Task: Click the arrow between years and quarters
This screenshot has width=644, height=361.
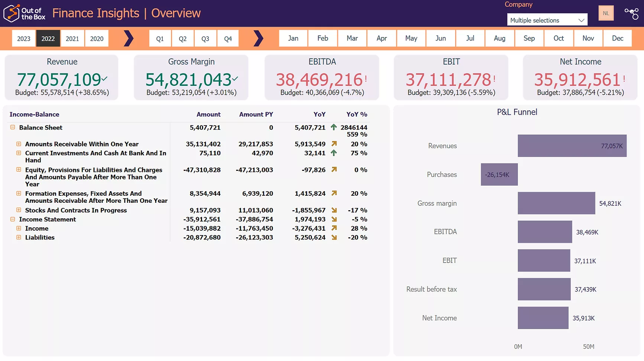Action: coord(129,38)
